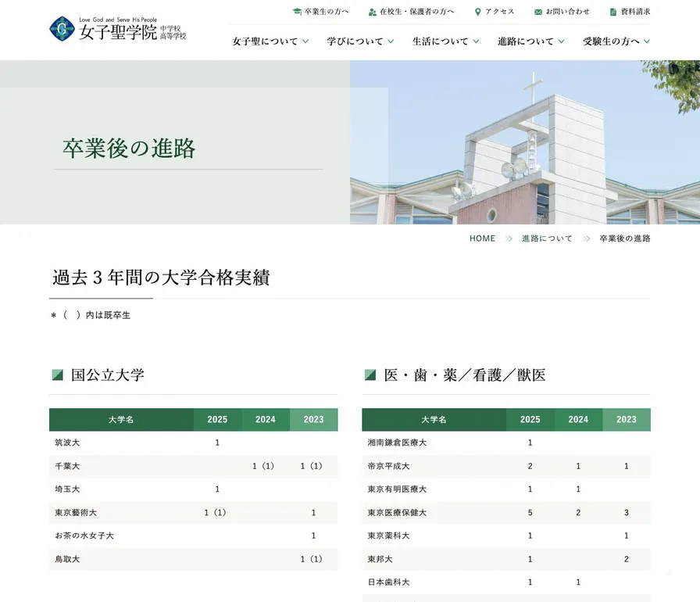Expand the chevron next to 生活について

point(476,41)
